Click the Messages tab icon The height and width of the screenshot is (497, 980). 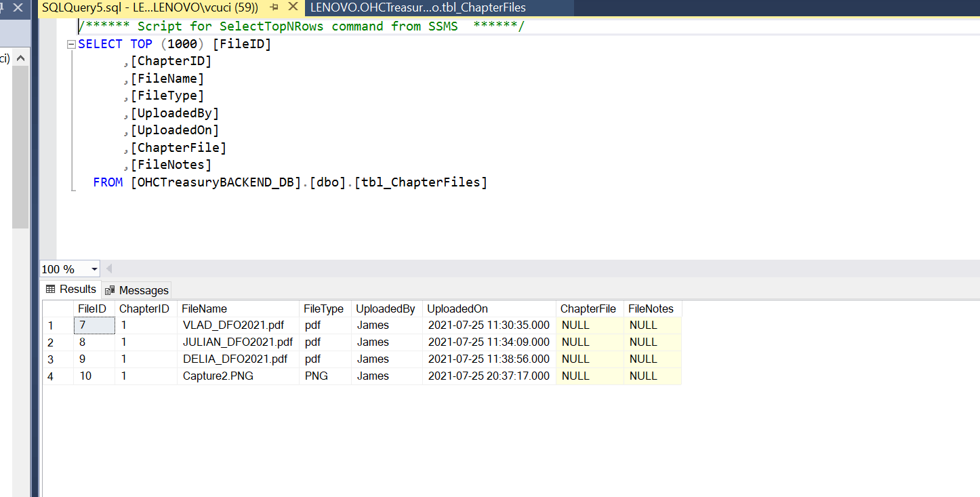click(109, 290)
